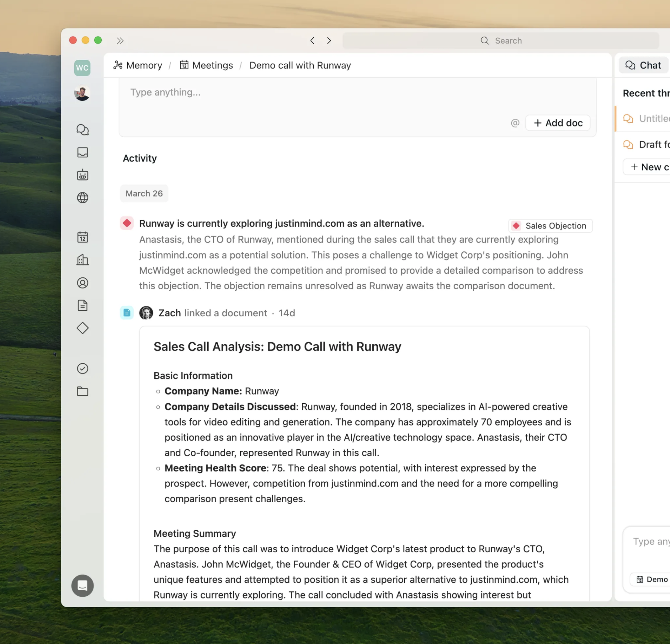Go back with the left arrow

[x=312, y=41]
